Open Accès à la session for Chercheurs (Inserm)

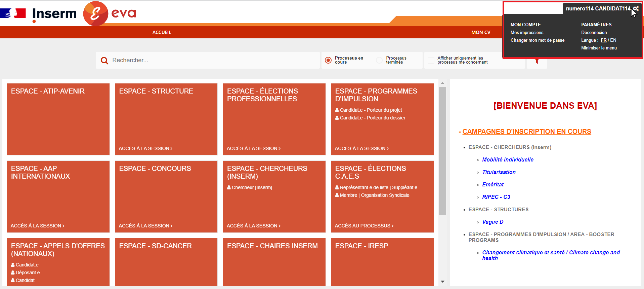point(254,226)
